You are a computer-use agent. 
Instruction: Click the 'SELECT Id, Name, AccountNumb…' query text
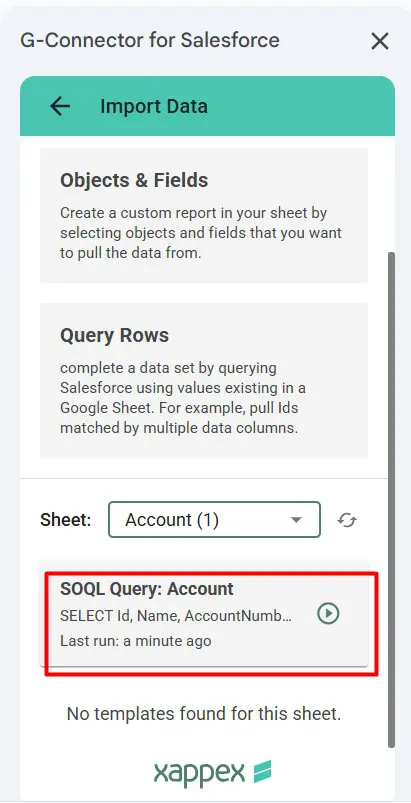coord(176,616)
